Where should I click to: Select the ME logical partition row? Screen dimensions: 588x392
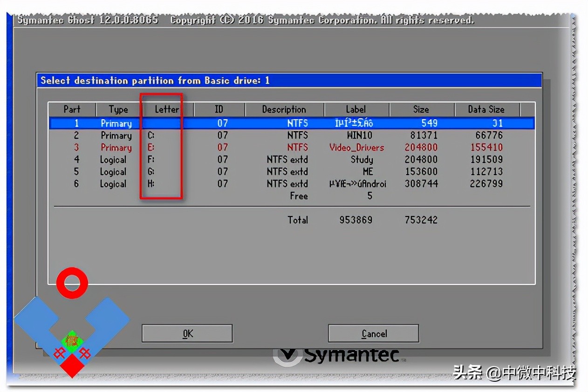291,172
